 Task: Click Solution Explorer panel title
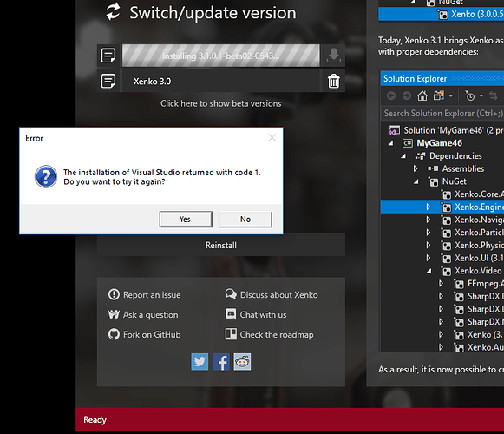(x=415, y=78)
